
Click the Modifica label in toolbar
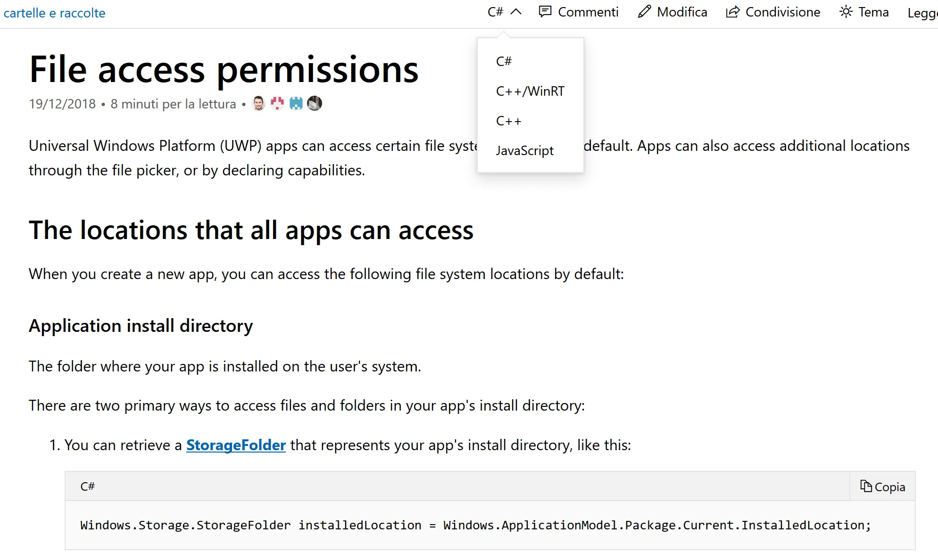(682, 12)
